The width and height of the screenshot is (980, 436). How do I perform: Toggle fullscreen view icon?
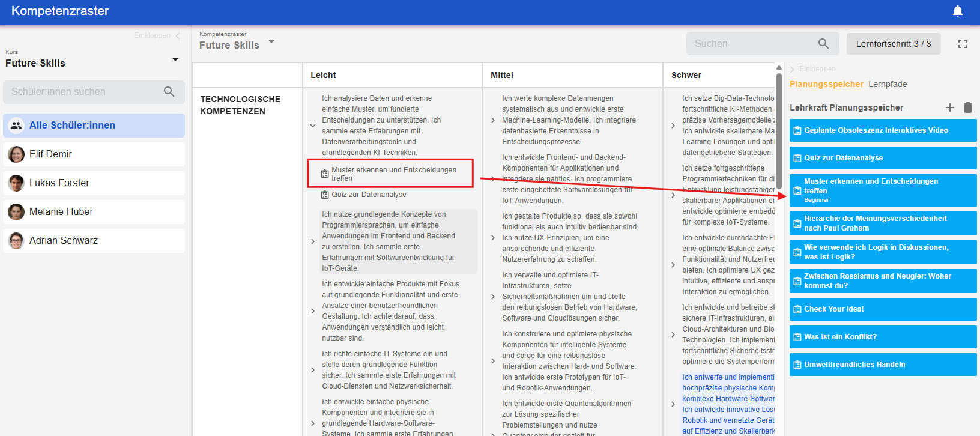pos(963,44)
